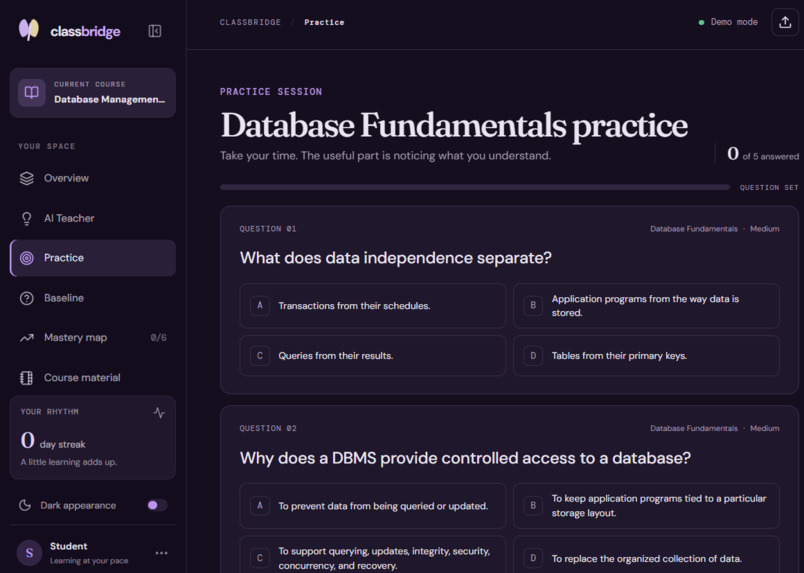804x573 pixels.
Task: Select the Practice sidebar item
Action: [93, 258]
